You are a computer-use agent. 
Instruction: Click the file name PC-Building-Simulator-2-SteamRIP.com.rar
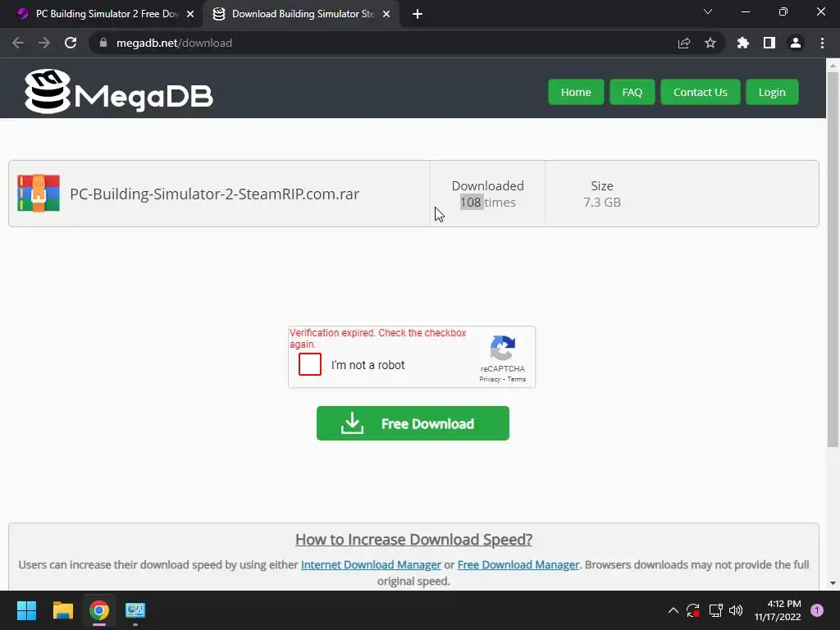click(214, 194)
